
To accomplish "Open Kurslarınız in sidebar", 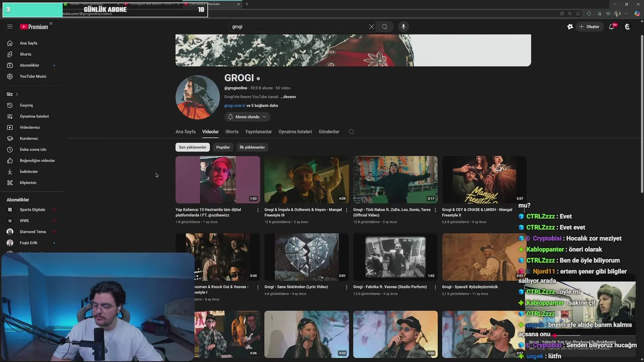I will point(29,139).
